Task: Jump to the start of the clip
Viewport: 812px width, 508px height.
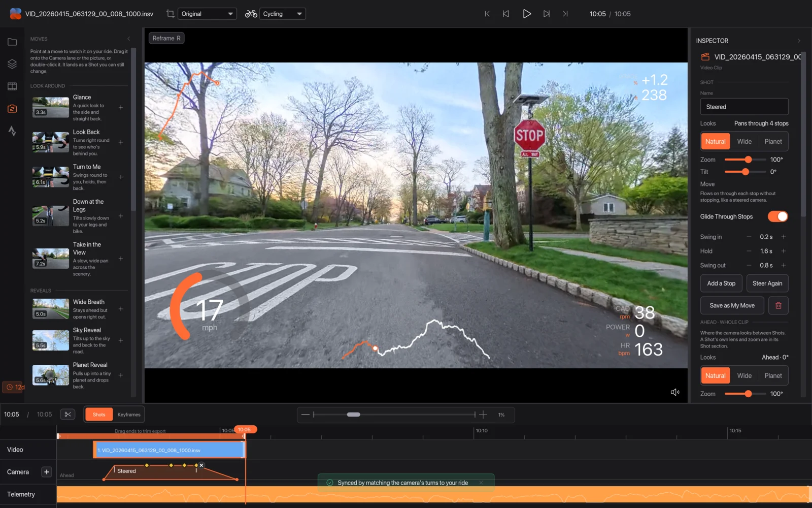Action: pos(487,14)
